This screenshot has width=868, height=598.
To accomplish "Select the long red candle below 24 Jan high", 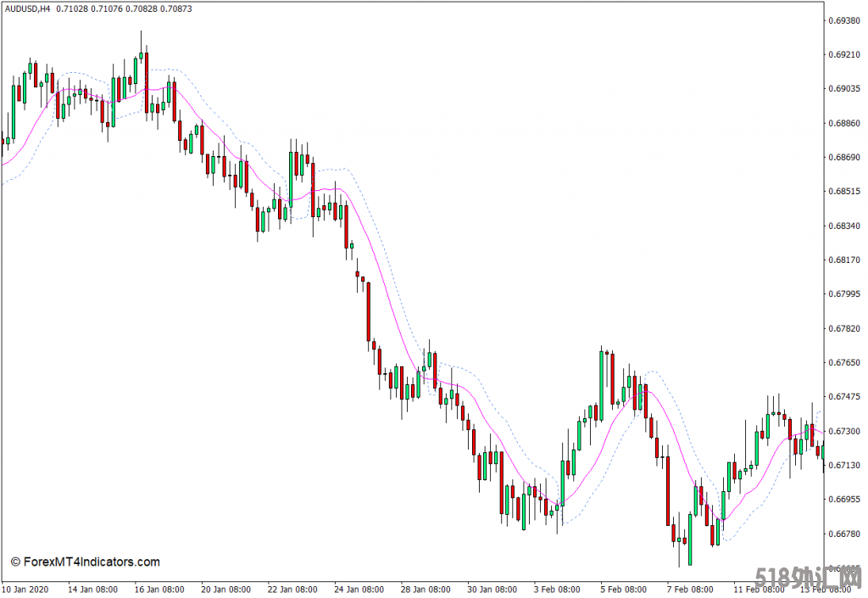I will [369, 310].
